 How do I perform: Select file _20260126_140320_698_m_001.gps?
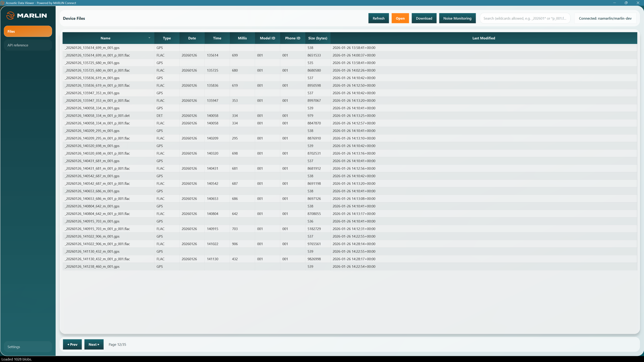pos(92,146)
